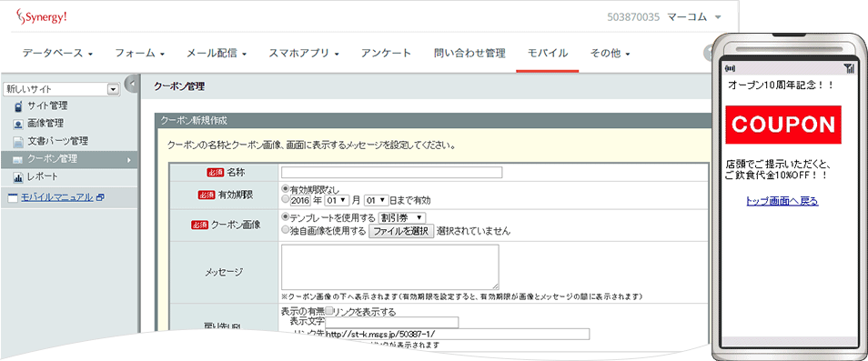Click the クーポン管理 sidebar icon

coord(17,160)
